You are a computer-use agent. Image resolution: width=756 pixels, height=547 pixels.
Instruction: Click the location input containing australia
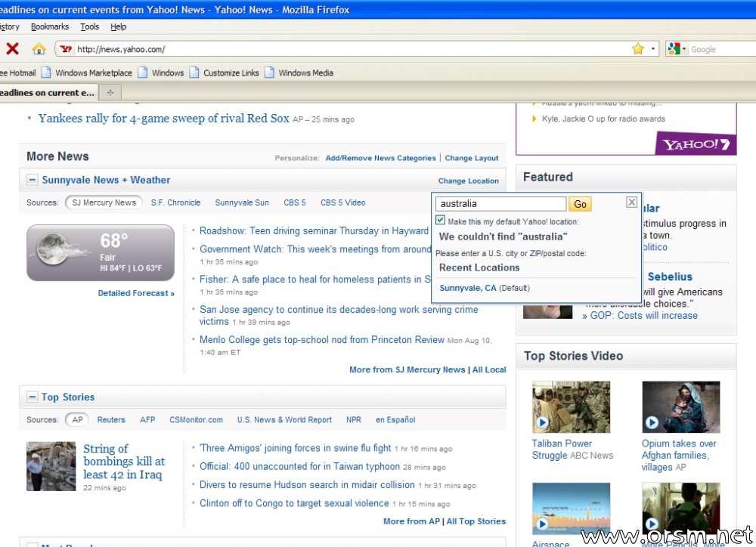(500, 203)
